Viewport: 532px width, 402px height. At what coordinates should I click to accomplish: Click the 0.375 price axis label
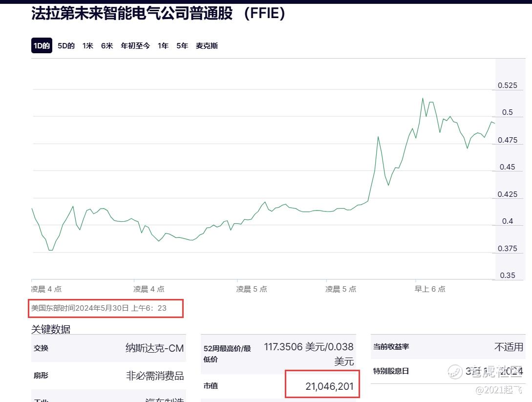point(507,248)
